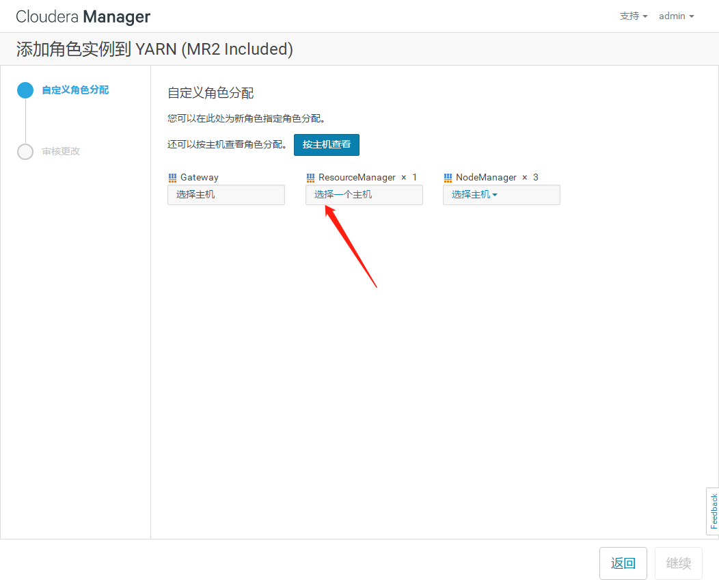This screenshot has height=588, width=719.
Task: Click the 按主机查看 button
Action: tap(327, 144)
